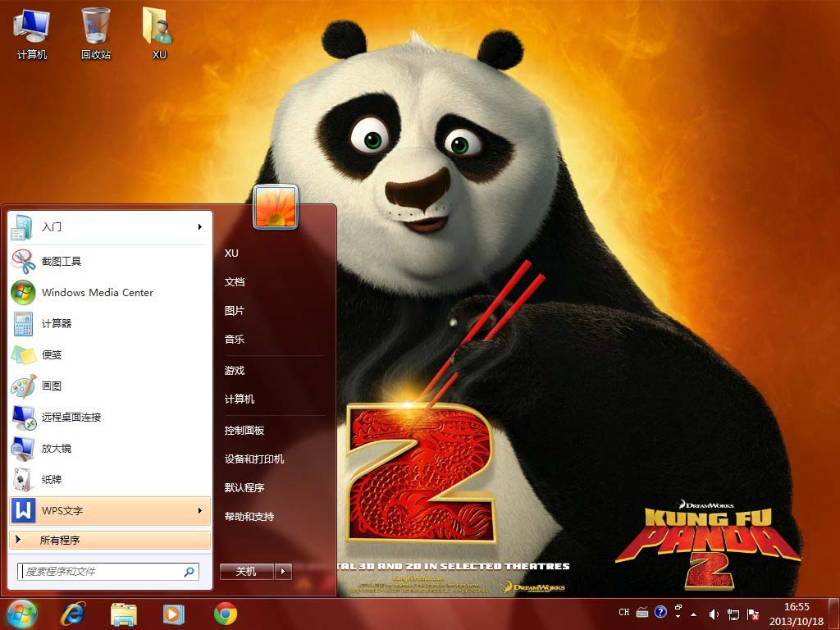Expand the 入门 (Getting Started) submenu arrow
Screen dimensions: 840x630
tap(199, 227)
